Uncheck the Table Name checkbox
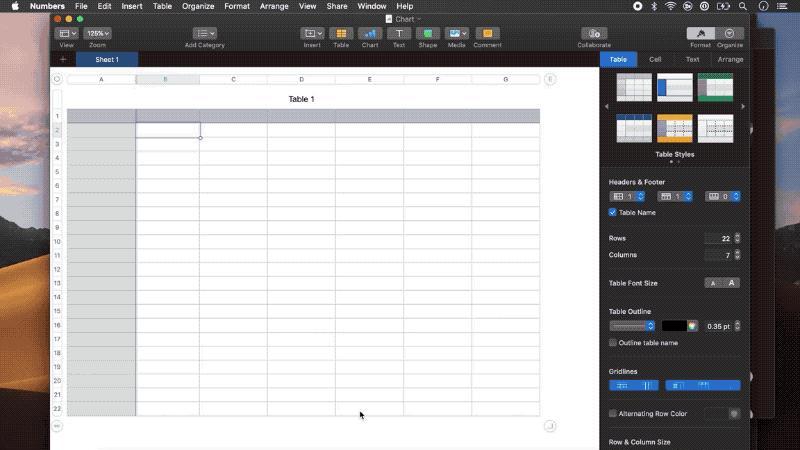Image resolution: width=800 pixels, height=450 pixels. pos(612,212)
